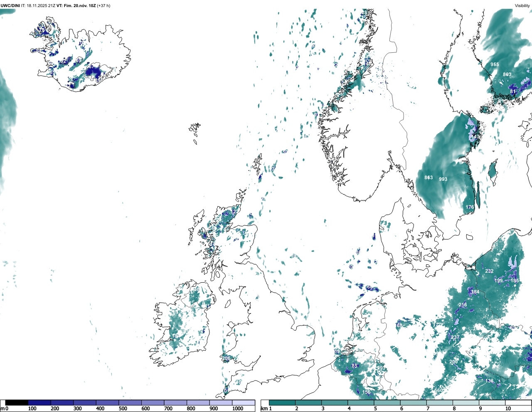The height and width of the screenshot is (412, 532).
Task: Select the dark blue swatch between 100 and 200
Action: tap(39, 402)
